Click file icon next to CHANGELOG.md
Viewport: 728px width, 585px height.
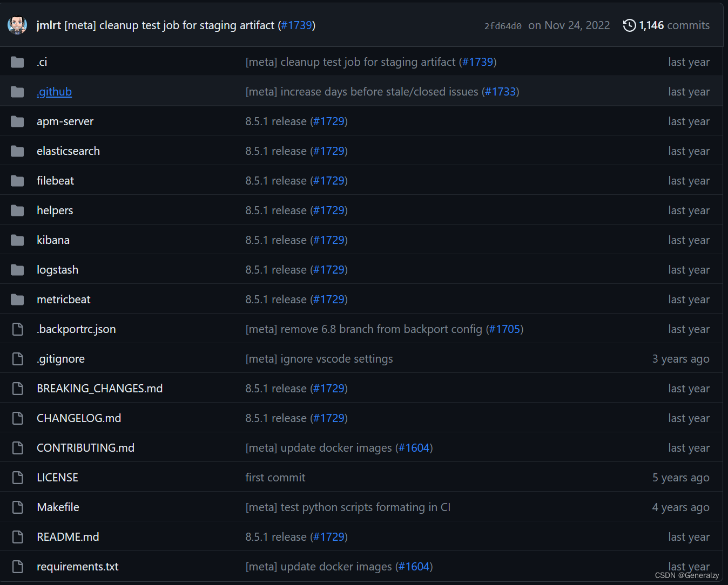tap(18, 418)
